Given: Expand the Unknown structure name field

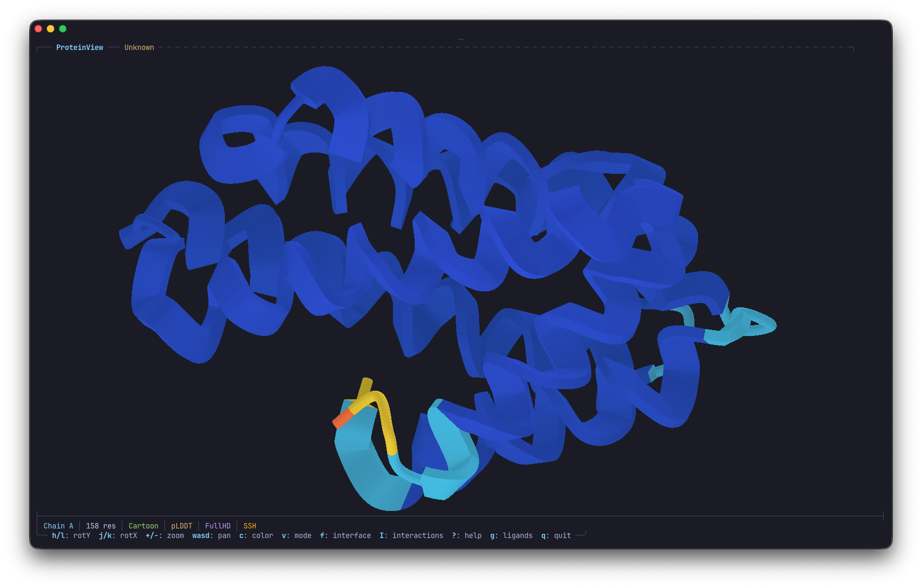Looking at the screenshot, I should coord(139,47).
